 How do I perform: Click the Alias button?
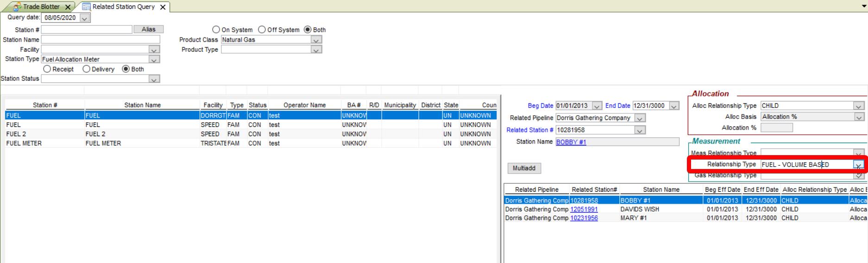tap(148, 29)
